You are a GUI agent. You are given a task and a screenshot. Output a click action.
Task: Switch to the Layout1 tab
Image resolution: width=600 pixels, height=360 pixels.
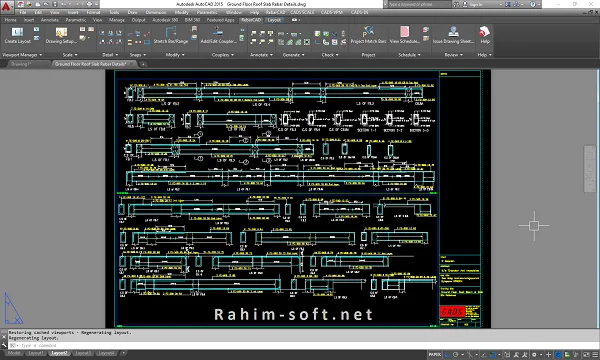coord(36,353)
